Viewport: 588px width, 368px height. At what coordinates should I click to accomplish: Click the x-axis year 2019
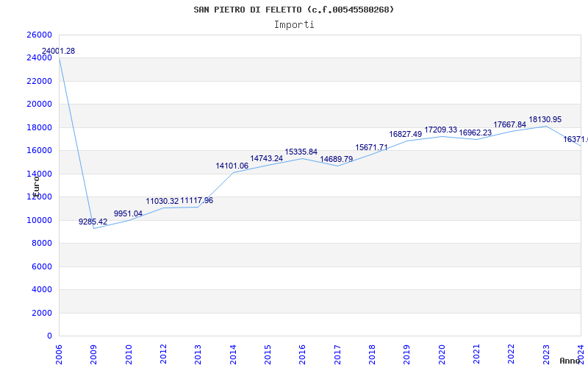click(x=407, y=355)
